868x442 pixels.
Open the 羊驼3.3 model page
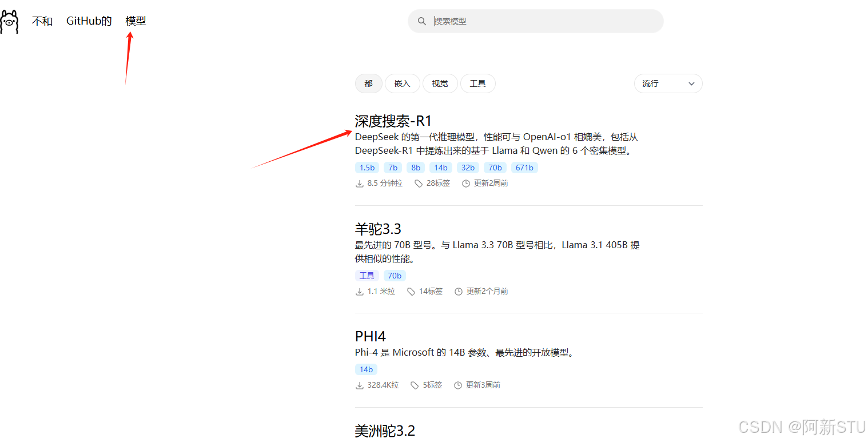pos(379,229)
